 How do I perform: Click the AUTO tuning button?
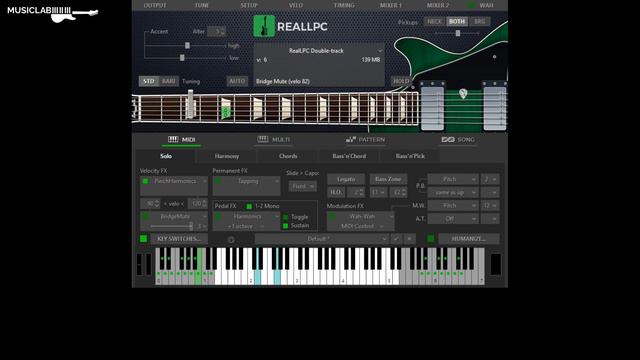(237, 81)
